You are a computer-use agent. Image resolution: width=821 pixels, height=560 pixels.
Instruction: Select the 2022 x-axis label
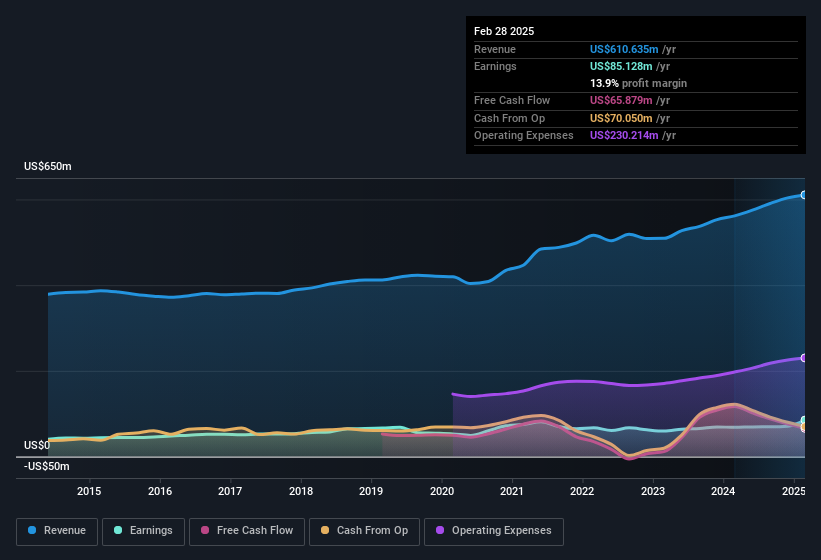pos(582,491)
